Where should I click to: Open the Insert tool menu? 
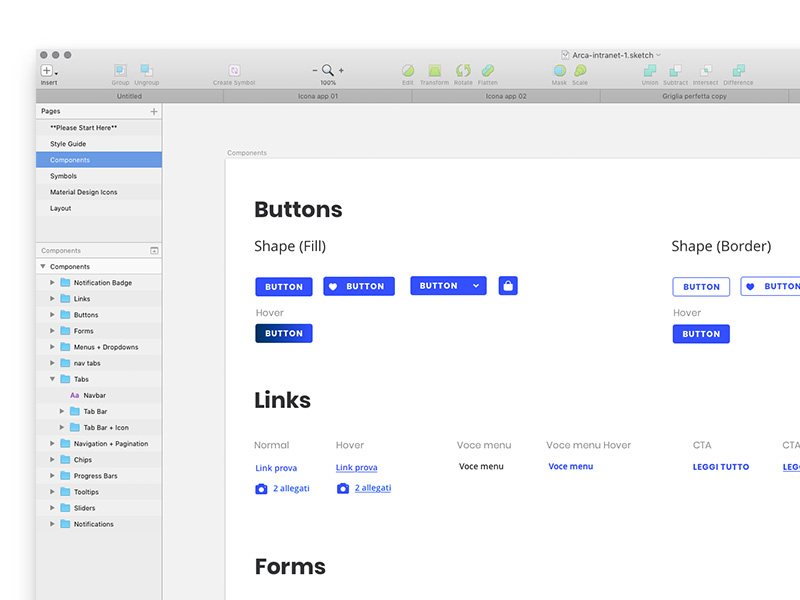pyautogui.click(x=48, y=70)
